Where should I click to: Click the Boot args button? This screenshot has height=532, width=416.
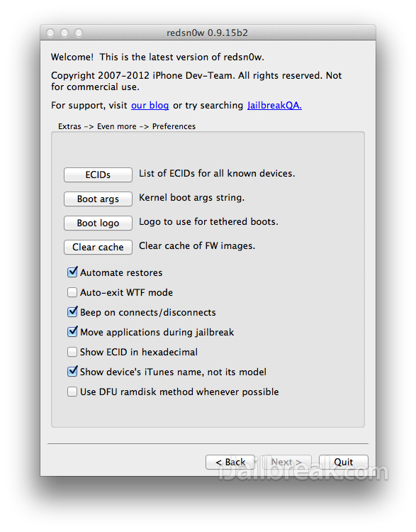tap(98, 199)
